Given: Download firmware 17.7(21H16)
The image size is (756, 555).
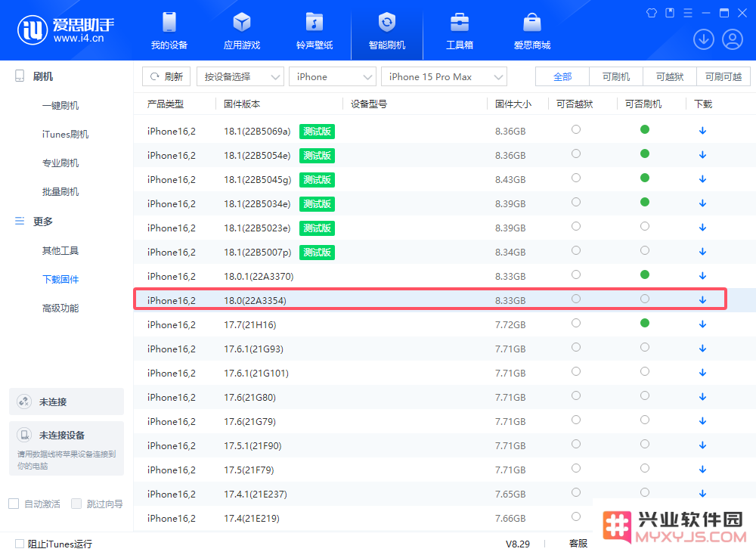Looking at the screenshot, I should (x=702, y=324).
